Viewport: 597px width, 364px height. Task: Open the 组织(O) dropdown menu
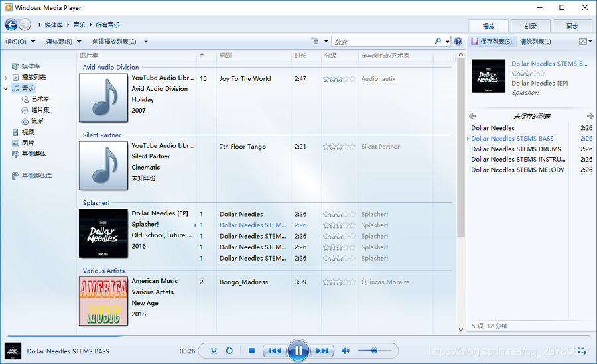tap(20, 42)
